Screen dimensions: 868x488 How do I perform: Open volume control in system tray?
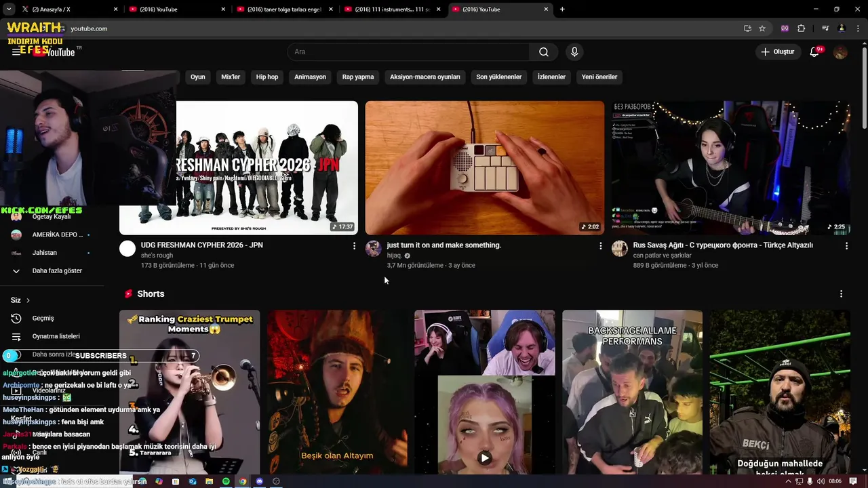coord(821,481)
